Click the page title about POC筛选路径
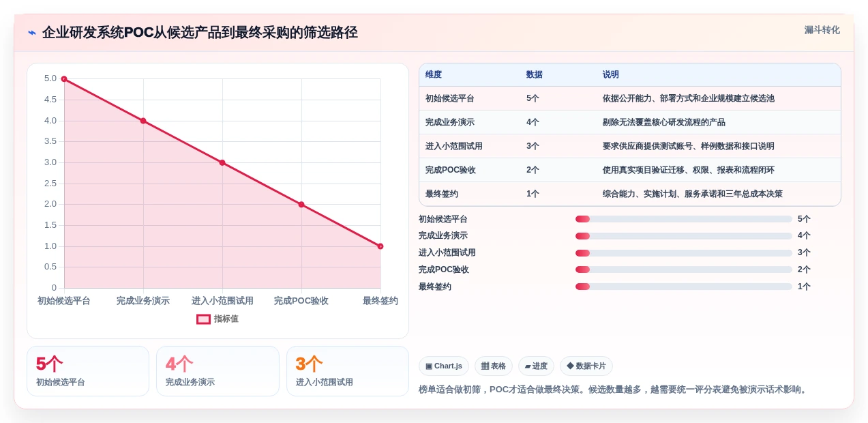The width and height of the screenshot is (868, 423). [200, 32]
